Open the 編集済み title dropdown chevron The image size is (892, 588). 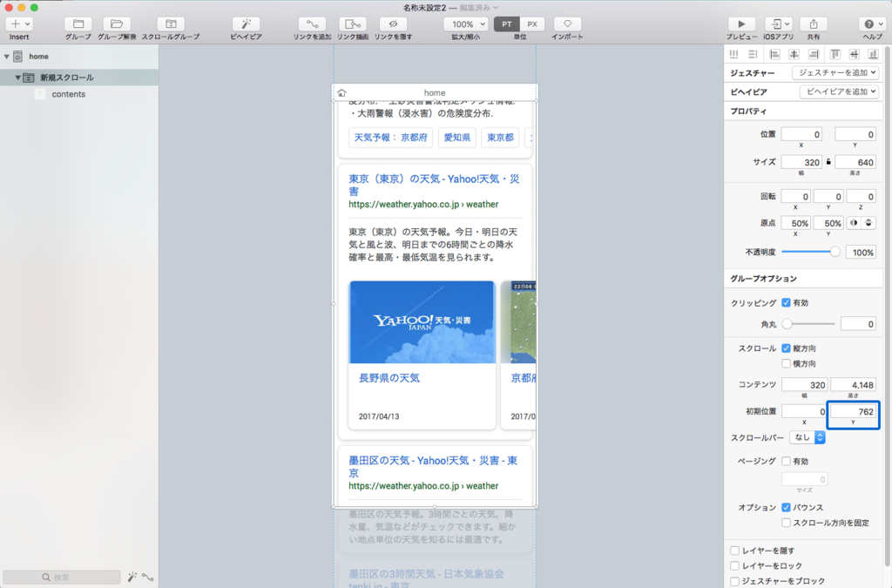[496, 7]
